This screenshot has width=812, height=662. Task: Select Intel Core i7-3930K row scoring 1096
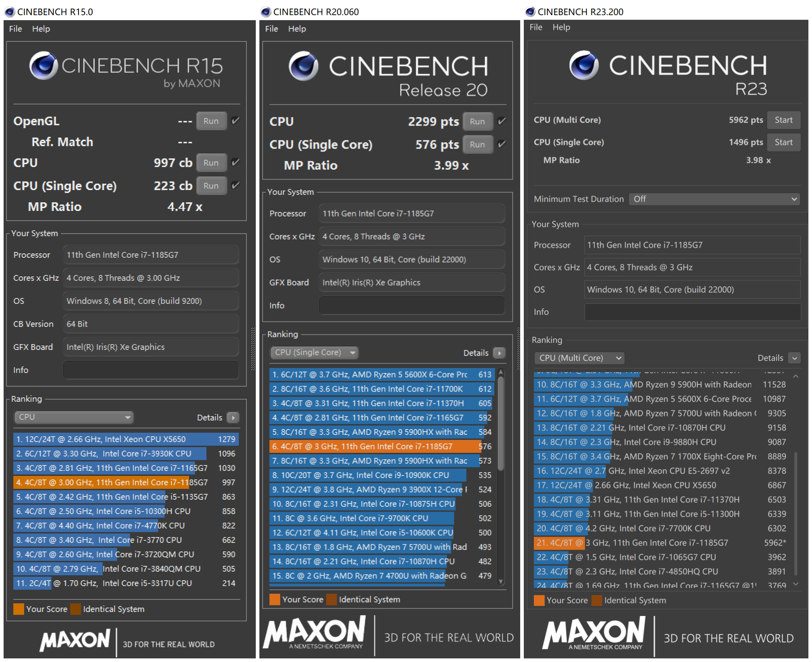click(x=126, y=454)
